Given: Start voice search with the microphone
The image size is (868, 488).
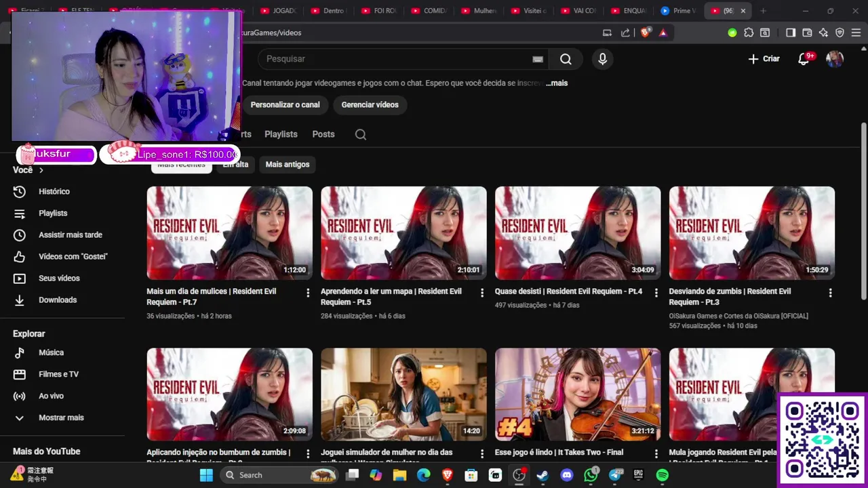Looking at the screenshot, I should click(x=602, y=59).
